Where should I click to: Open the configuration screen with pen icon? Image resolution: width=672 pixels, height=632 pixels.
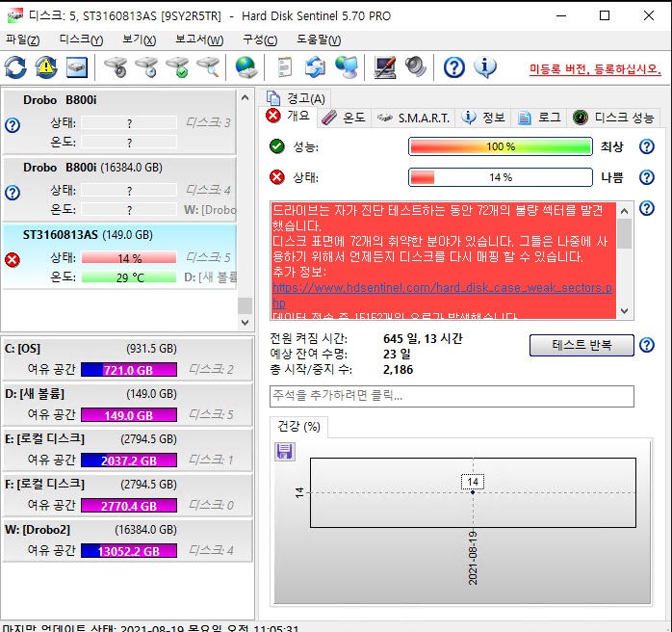point(384,67)
